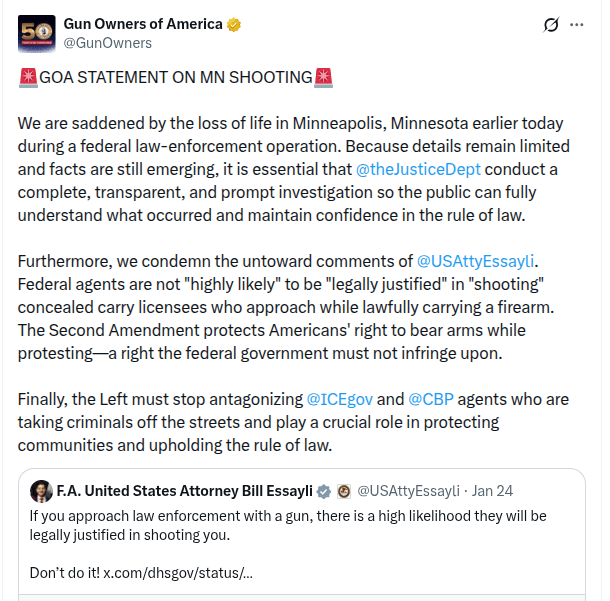Click @USAttyEssayli handle in quoted post
The width and height of the screenshot is (610, 601).
[x=408, y=491]
